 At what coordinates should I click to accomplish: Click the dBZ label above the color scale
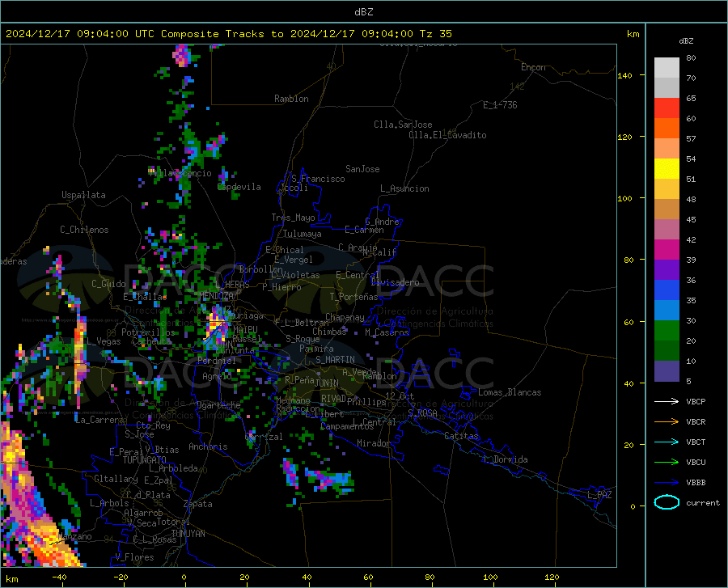pos(686,41)
